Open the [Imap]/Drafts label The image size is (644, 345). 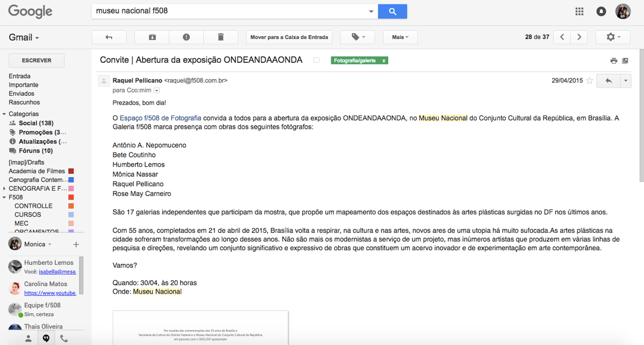coord(26,162)
